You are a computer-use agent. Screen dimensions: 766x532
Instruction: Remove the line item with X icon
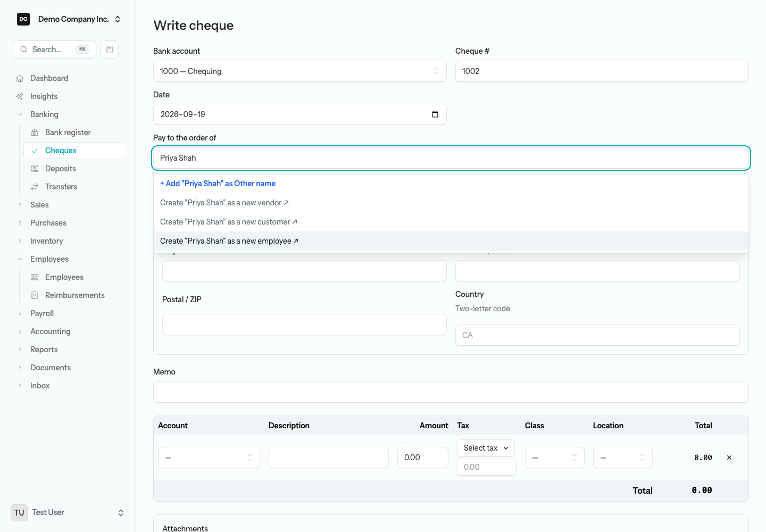pos(729,458)
